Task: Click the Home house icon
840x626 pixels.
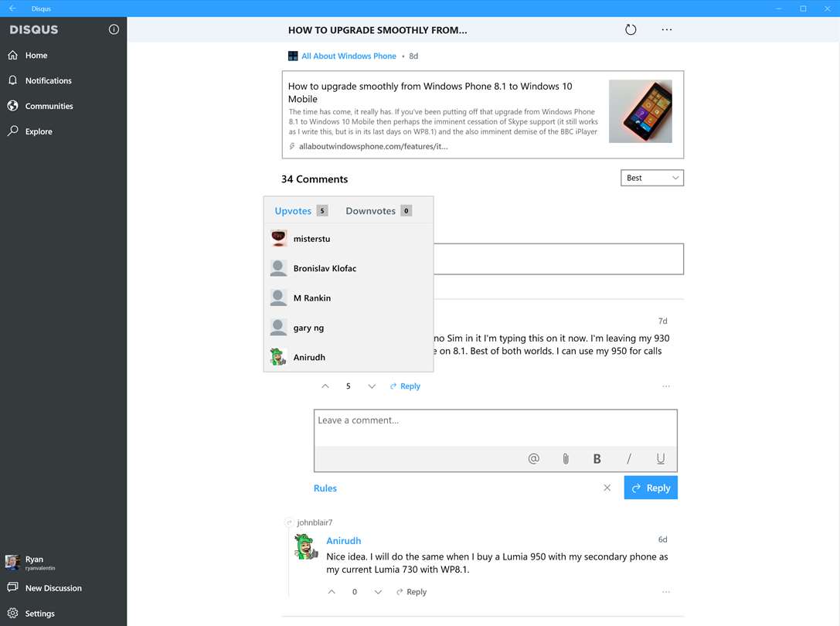Action: pos(13,55)
